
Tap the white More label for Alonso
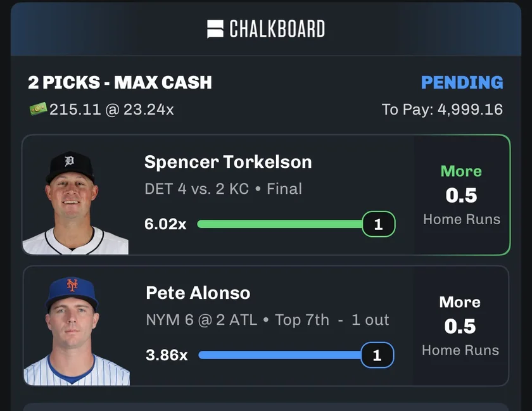[x=460, y=302]
